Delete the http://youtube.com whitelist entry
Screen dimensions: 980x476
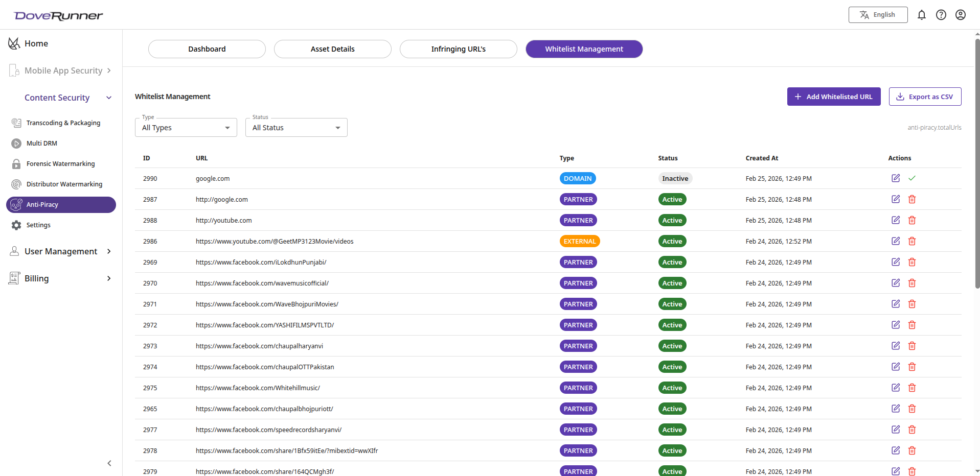pos(912,220)
